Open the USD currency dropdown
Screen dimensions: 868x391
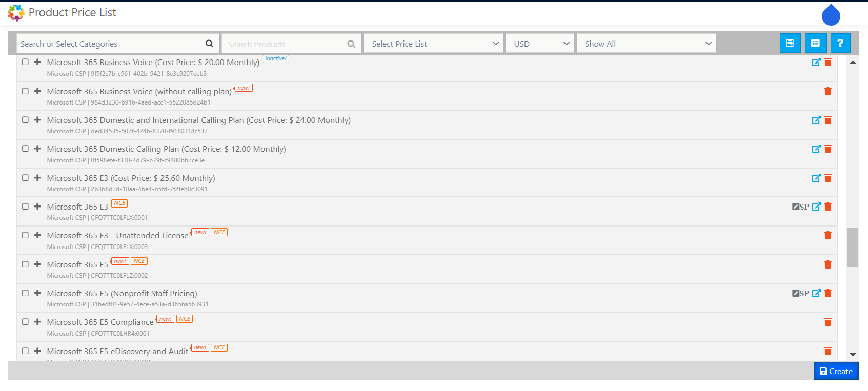click(540, 44)
